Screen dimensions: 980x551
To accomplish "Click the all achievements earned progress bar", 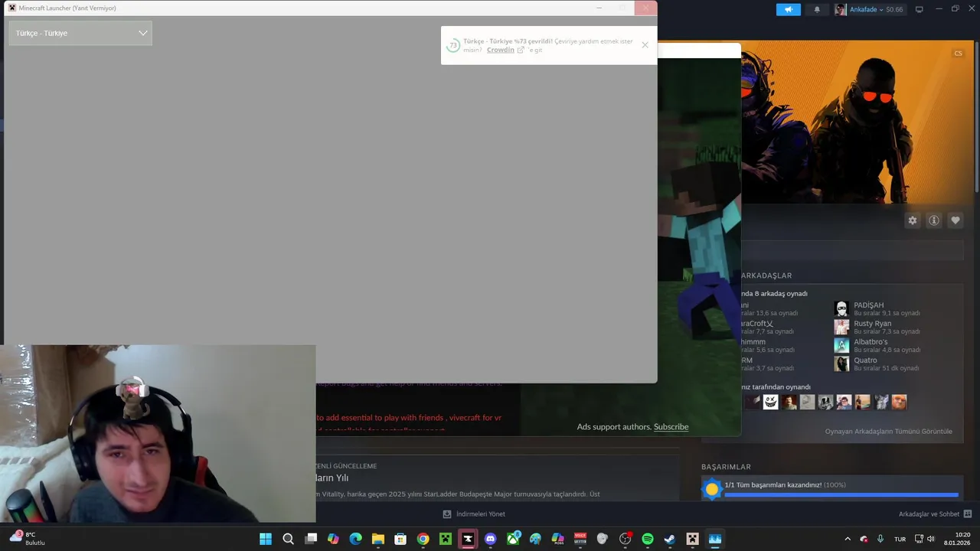I will click(841, 495).
